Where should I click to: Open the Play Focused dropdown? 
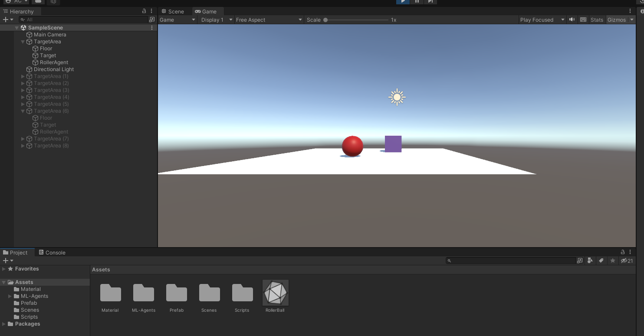[x=542, y=20]
